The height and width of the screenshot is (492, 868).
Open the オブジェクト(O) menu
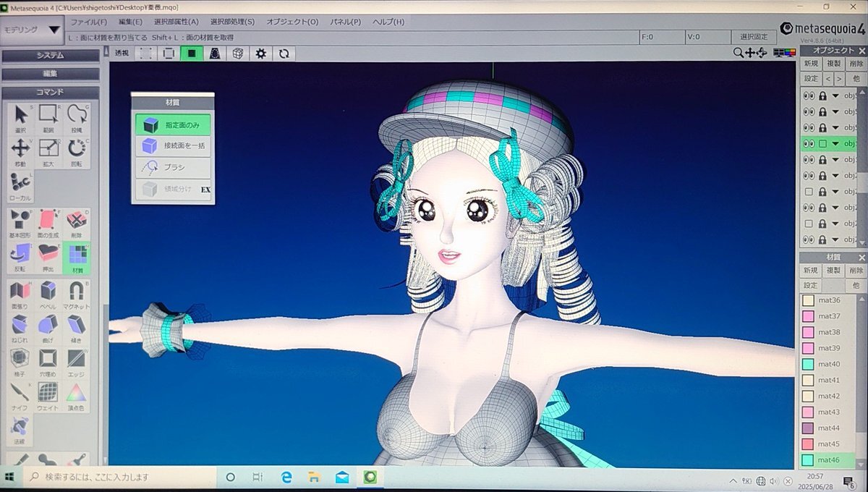tap(292, 22)
